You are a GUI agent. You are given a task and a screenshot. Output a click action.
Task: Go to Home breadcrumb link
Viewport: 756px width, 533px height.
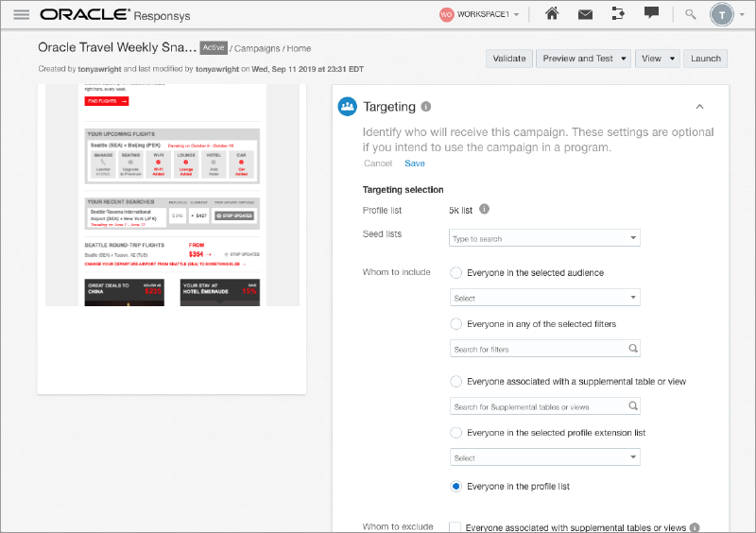click(x=299, y=48)
